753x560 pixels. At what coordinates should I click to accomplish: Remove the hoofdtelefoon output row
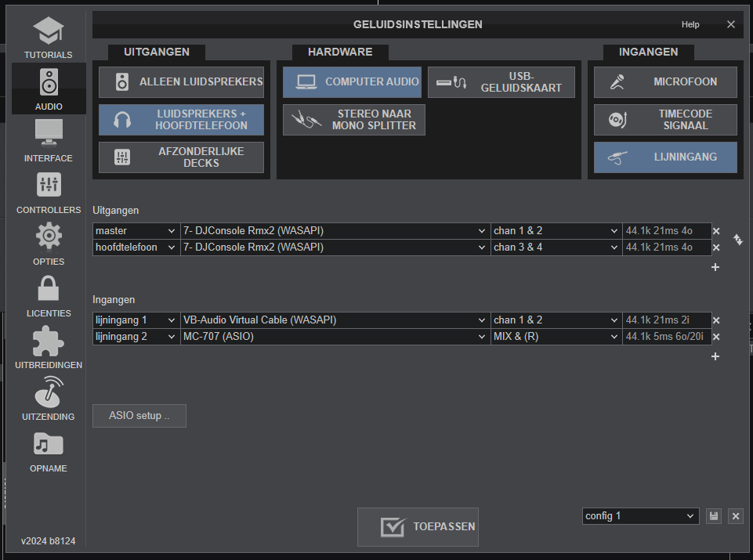716,247
